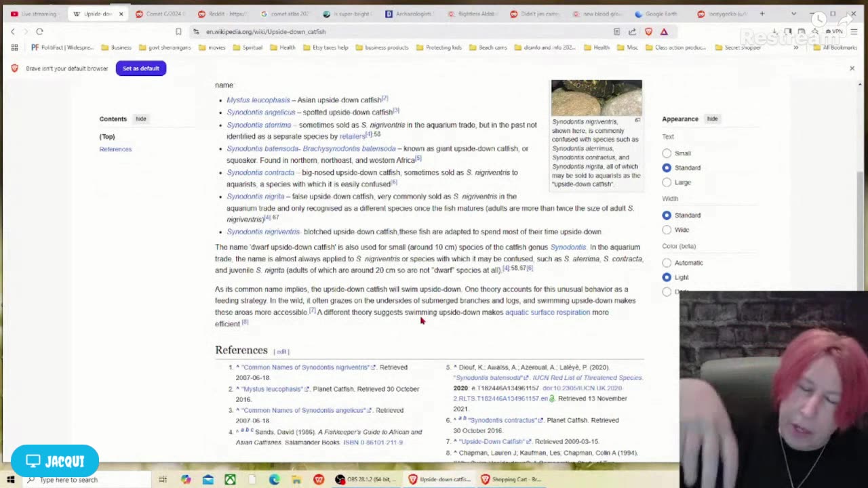Select Large text size

coord(667,182)
